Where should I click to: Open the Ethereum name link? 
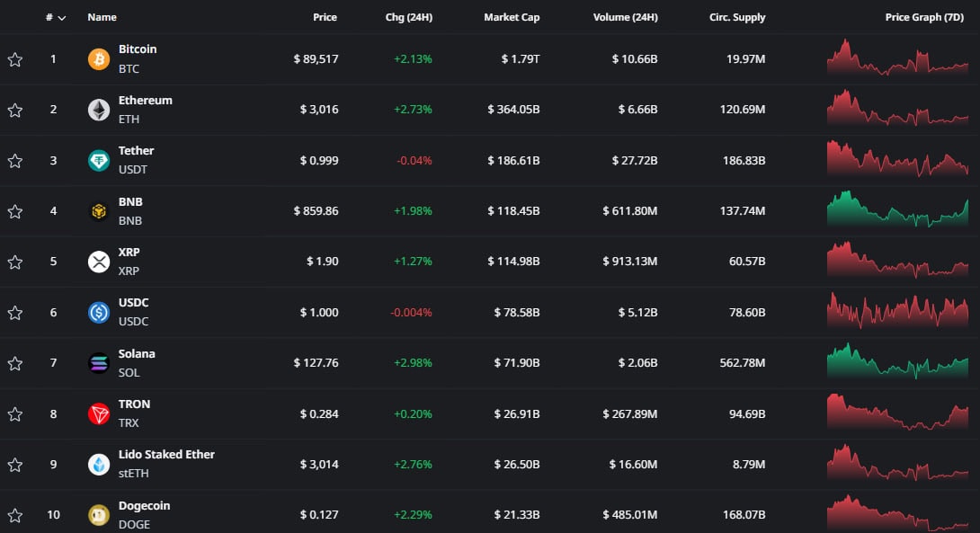145,100
